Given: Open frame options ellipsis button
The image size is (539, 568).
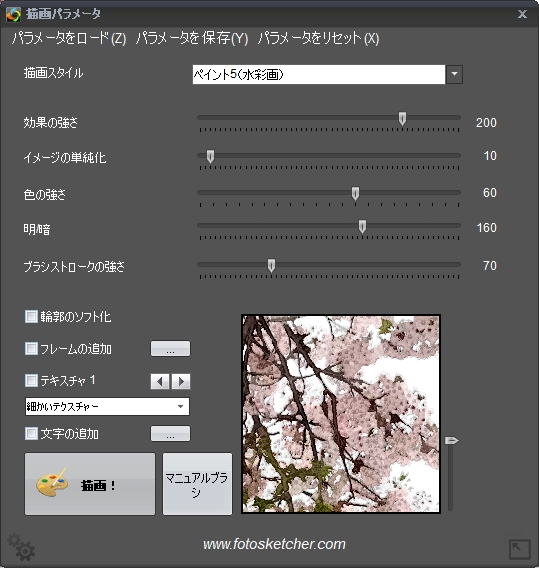Looking at the screenshot, I should coord(170,348).
